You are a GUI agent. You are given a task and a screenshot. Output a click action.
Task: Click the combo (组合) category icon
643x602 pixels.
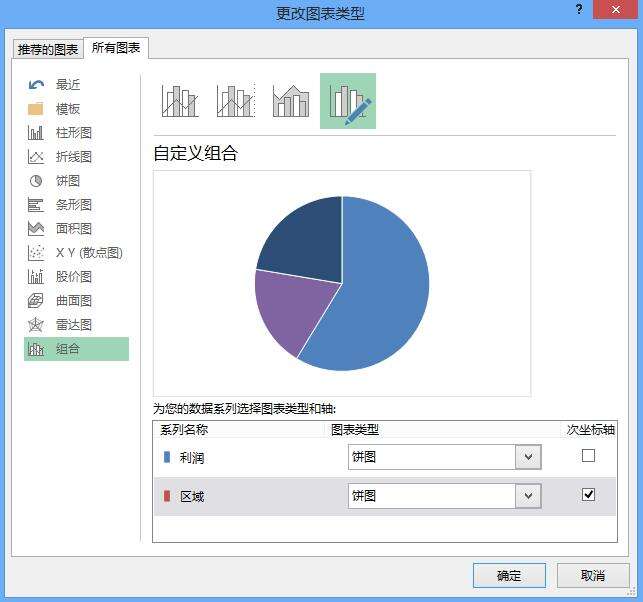[36, 349]
